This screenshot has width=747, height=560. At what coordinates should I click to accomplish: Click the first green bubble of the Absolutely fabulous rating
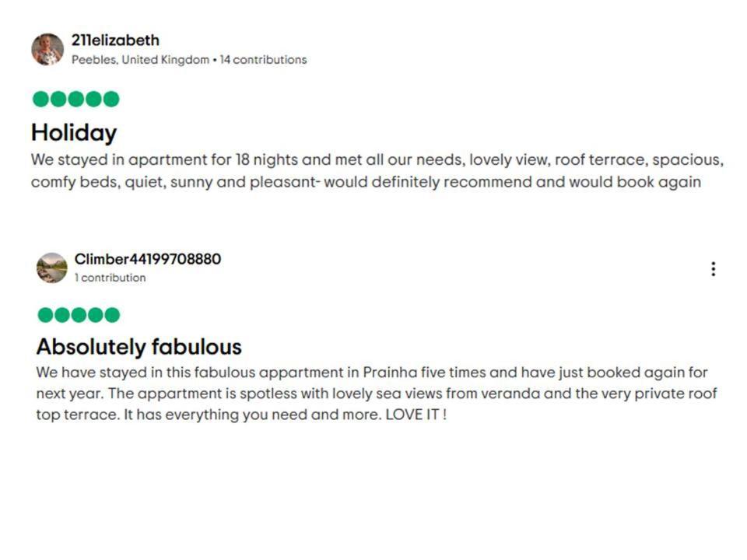point(45,315)
